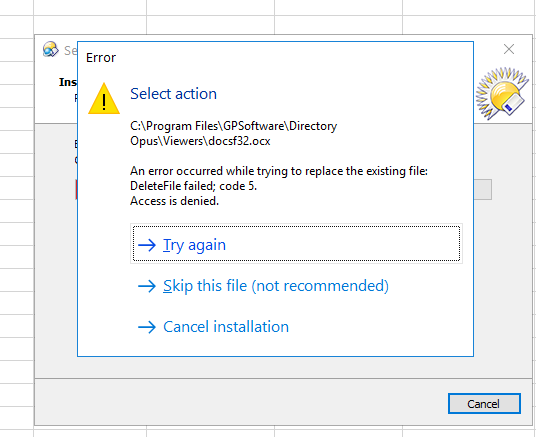The width and height of the screenshot is (536, 437).
Task: Click the arrow icon beside Cancel installation
Action: 147,327
